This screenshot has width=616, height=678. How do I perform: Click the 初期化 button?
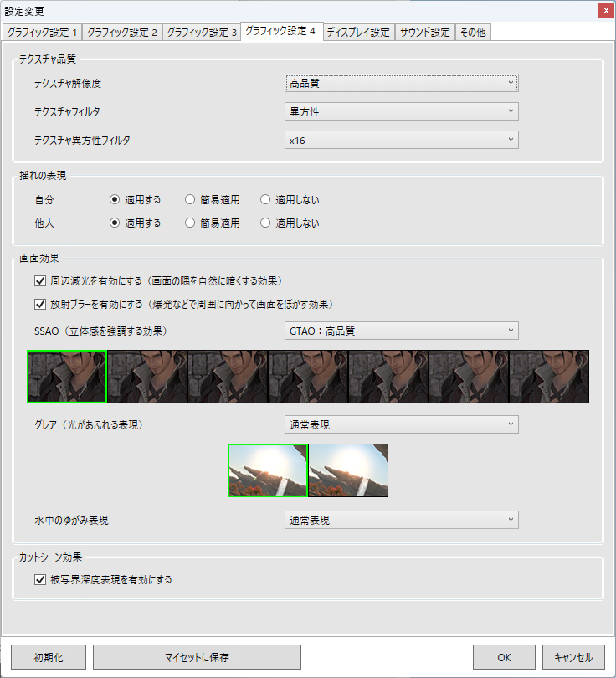(x=49, y=657)
